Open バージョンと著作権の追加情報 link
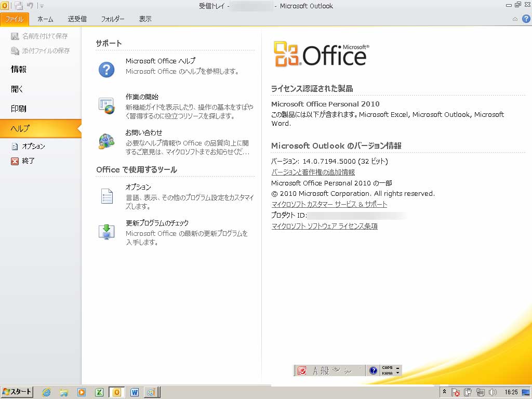Screen dimensions: 532x399 [313, 172]
